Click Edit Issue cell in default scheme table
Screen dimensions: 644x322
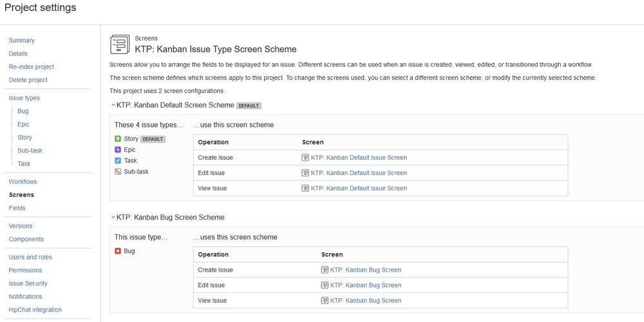(211, 173)
